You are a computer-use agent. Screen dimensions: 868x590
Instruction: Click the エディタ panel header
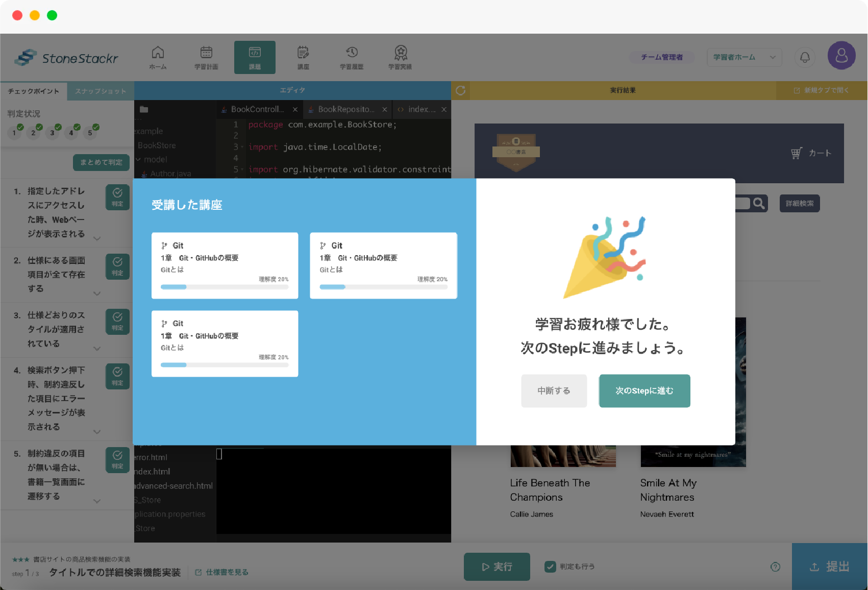(292, 90)
